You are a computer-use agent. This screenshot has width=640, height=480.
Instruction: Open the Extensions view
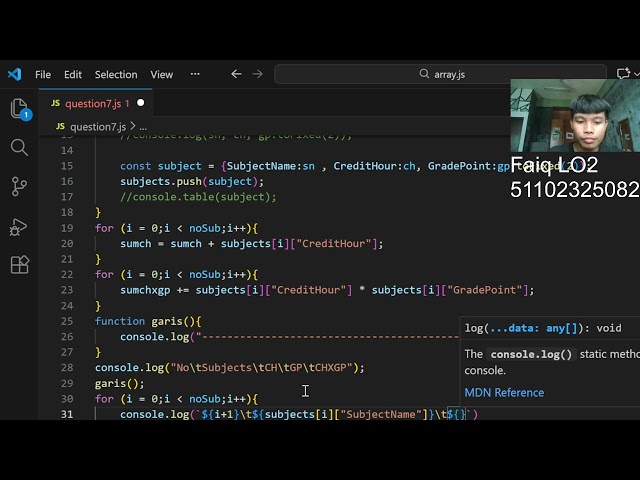[x=19, y=265]
